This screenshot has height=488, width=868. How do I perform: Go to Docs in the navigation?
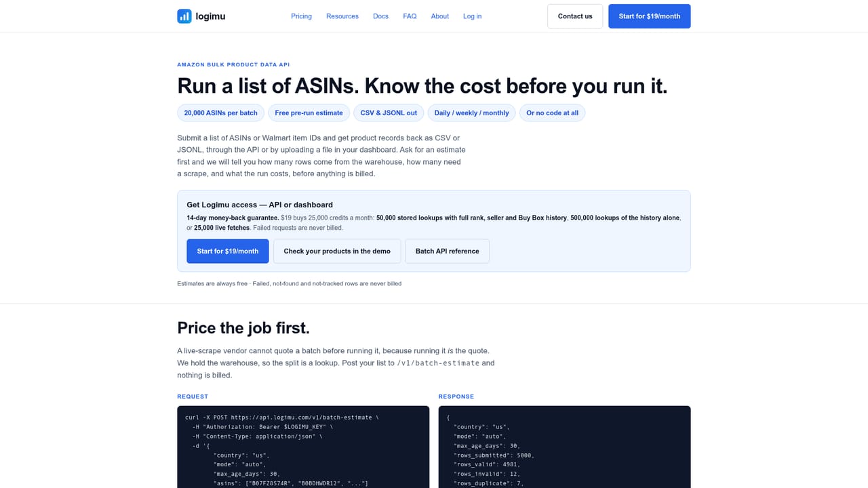(x=380, y=16)
